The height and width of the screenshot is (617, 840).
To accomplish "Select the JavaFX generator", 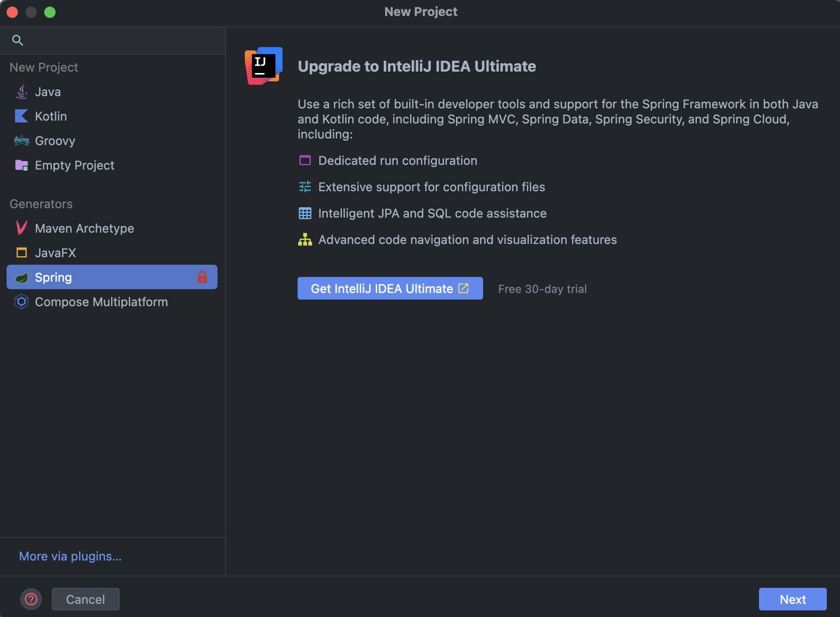I will (x=112, y=253).
